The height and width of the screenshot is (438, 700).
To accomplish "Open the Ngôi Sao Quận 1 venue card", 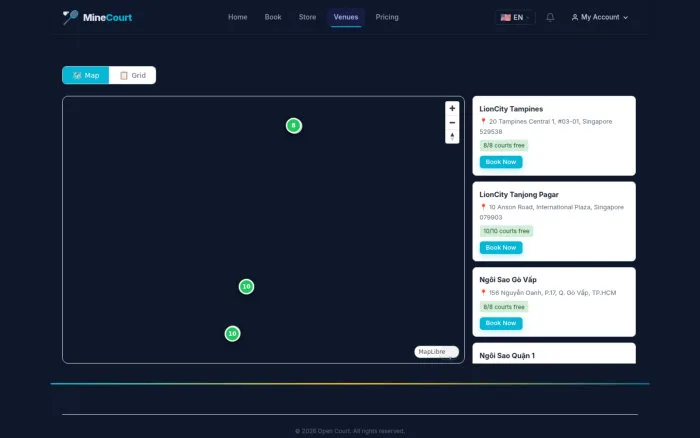I will coord(554,354).
